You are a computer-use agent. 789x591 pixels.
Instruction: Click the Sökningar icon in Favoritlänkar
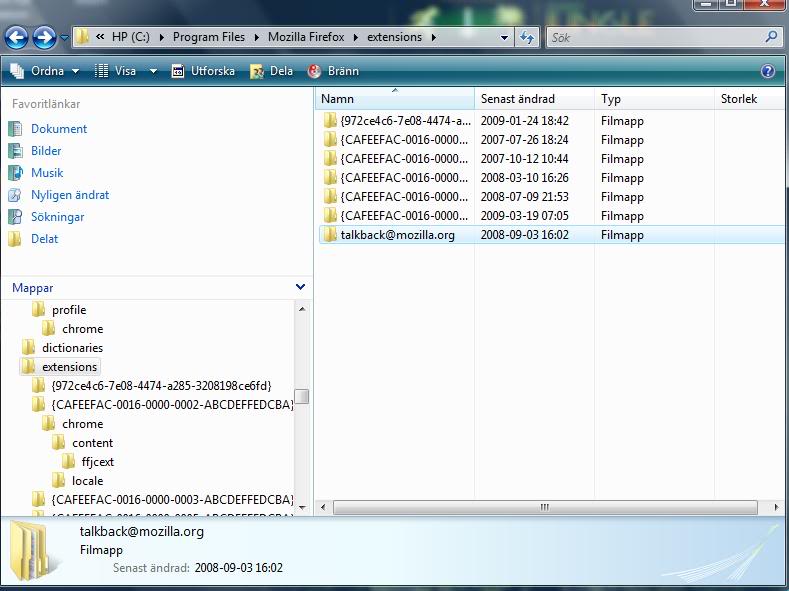tap(16, 217)
